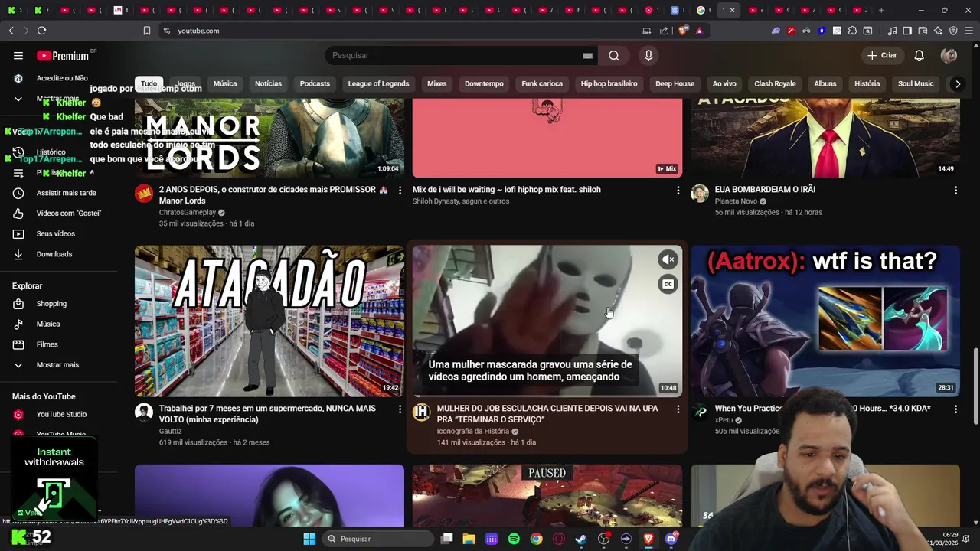Open YouTube Studio link
Image resolution: width=980 pixels, height=551 pixels.
tap(59, 415)
